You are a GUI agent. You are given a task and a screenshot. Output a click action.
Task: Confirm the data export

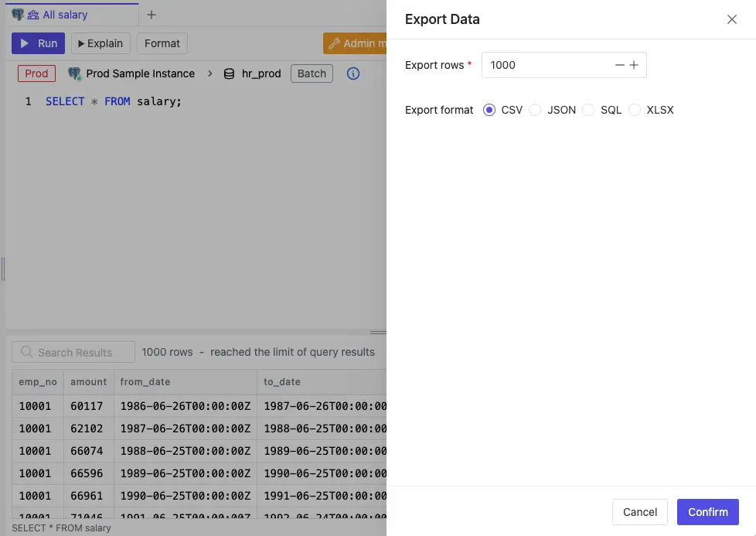click(707, 512)
